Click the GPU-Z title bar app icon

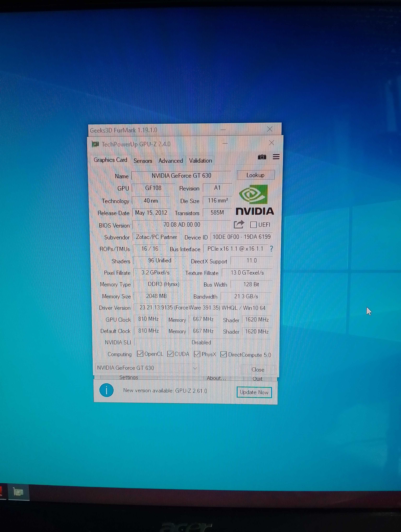tap(95, 144)
